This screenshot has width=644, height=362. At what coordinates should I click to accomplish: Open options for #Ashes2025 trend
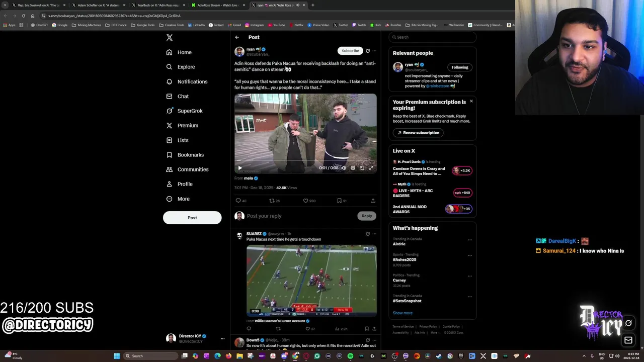(470, 255)
